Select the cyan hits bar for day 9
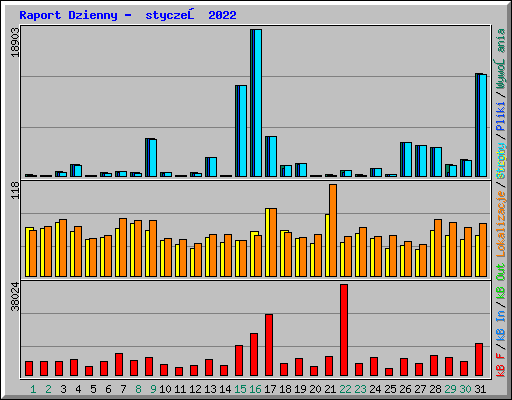512x400 pixels. (x=153, y=158)
